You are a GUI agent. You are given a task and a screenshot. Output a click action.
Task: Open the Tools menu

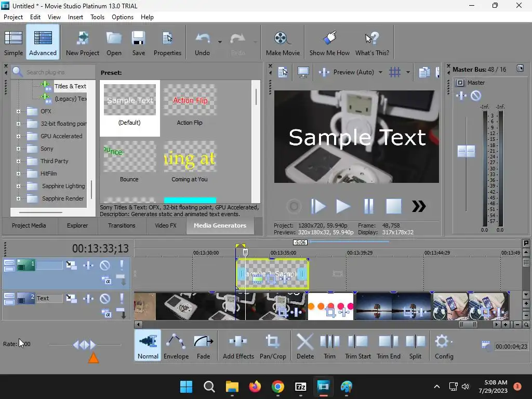pos(97,17)
